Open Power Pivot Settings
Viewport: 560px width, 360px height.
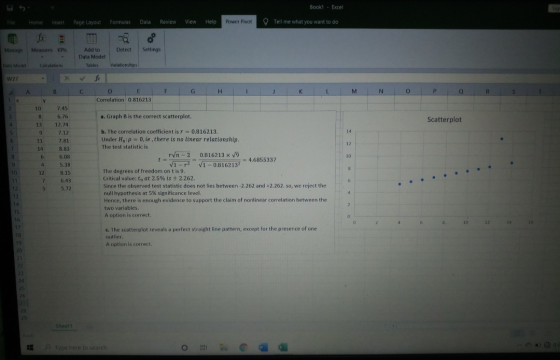click(151, 43)
